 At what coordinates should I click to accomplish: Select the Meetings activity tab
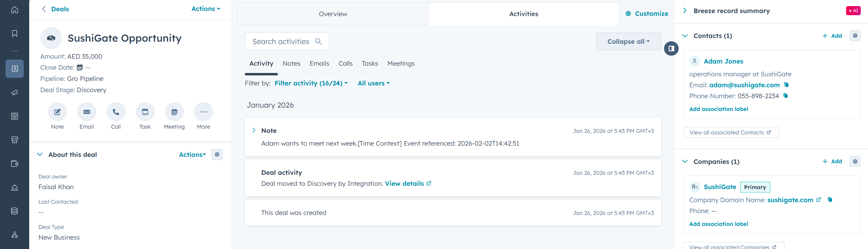coord(401,64)
